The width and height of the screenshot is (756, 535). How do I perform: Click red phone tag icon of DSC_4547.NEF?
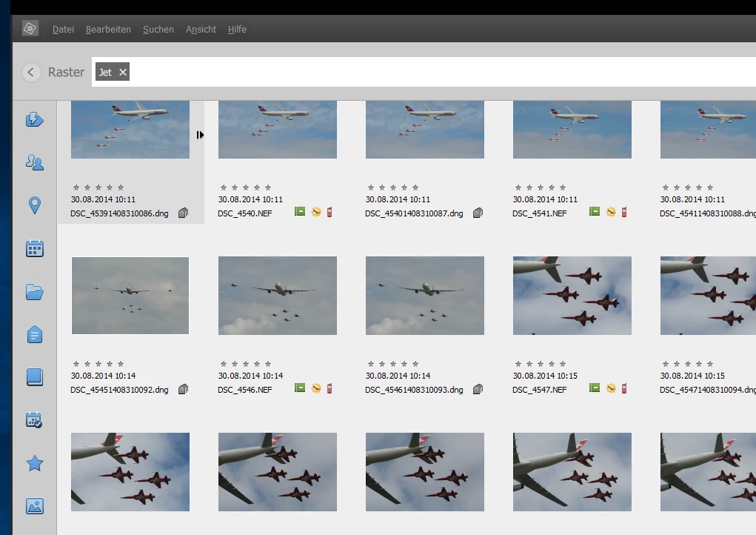point(624,388)
